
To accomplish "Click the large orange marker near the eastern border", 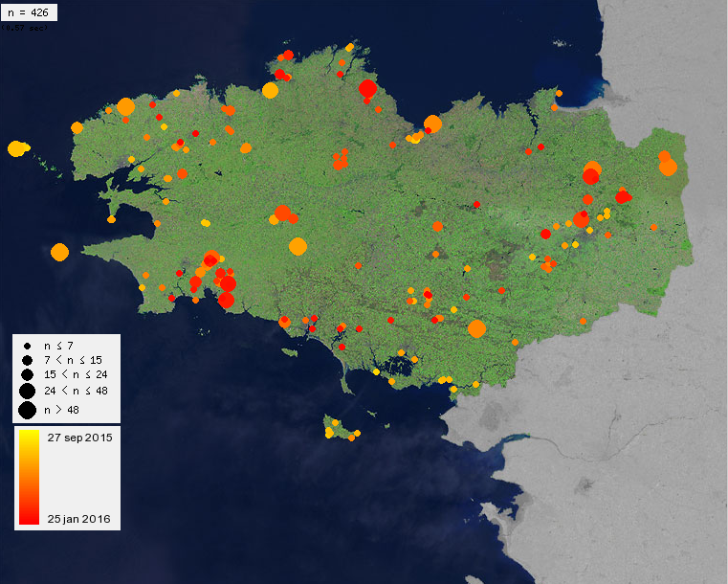I will (x=668, y=168).
